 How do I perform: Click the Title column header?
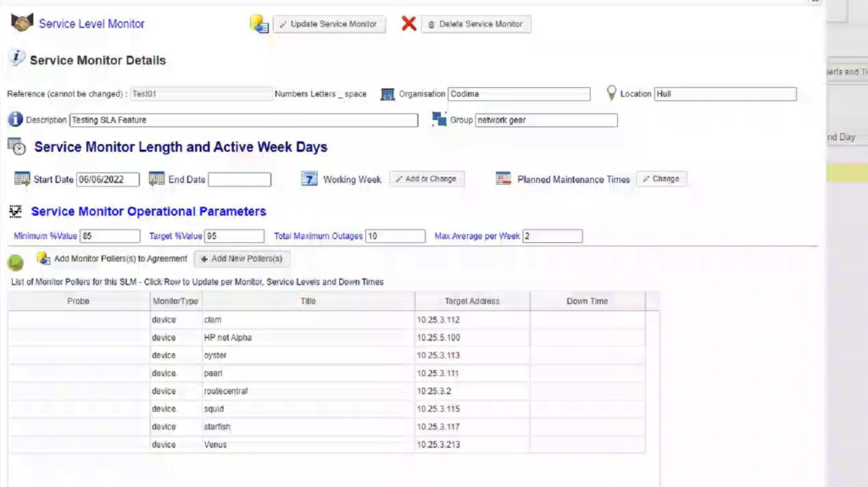point(309,301)
